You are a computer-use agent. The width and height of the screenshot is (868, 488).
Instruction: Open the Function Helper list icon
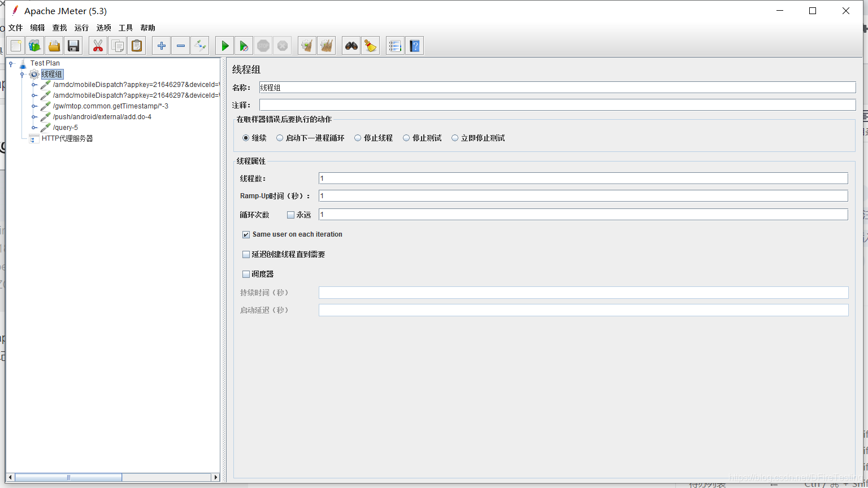(396, 46)
